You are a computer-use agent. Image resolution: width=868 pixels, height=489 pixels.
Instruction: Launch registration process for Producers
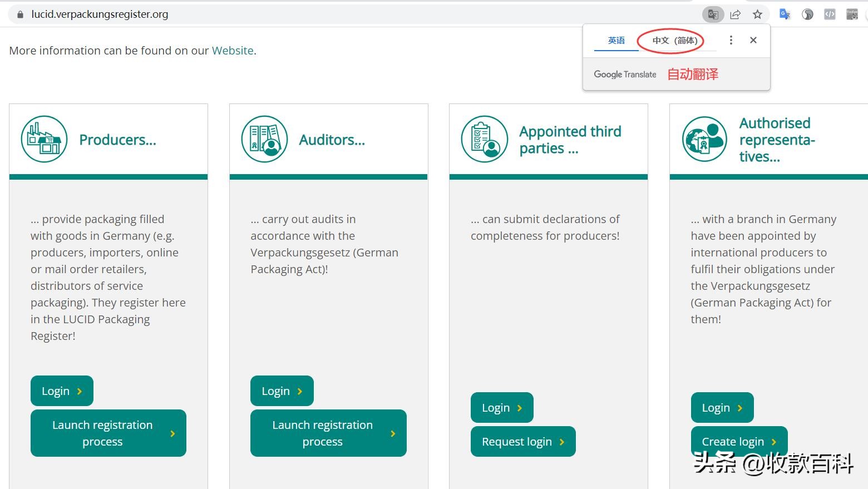[x=108, y=433]
